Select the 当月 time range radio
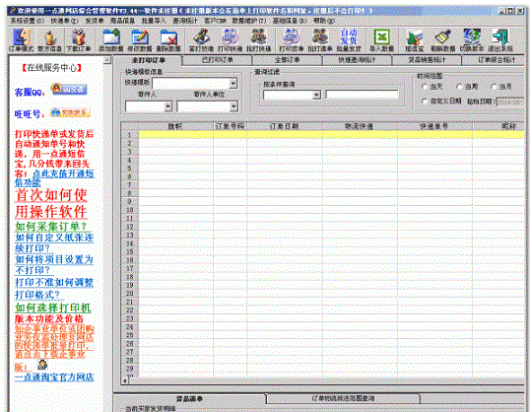 point(495,87)
